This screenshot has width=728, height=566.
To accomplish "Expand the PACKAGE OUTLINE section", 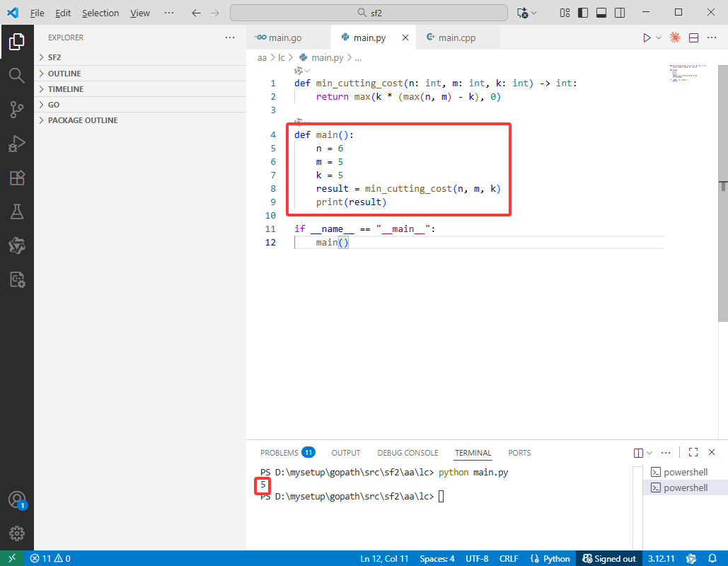I will pos(140,120).
